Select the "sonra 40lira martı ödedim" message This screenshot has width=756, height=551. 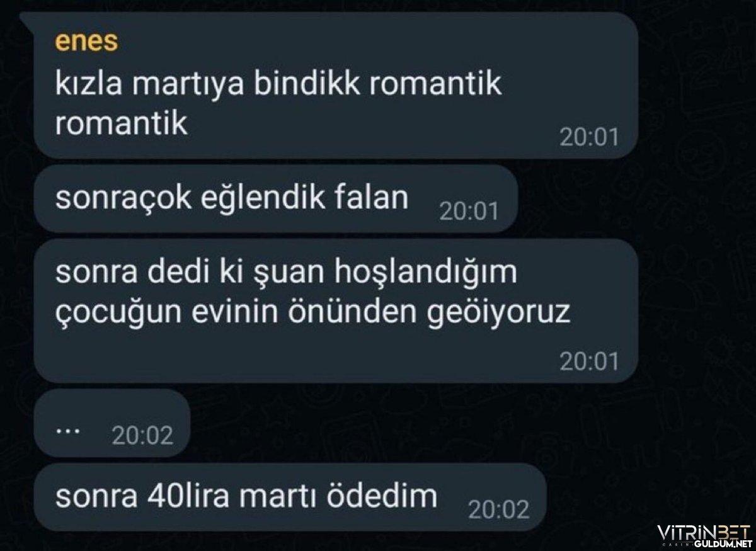point(290,497)
